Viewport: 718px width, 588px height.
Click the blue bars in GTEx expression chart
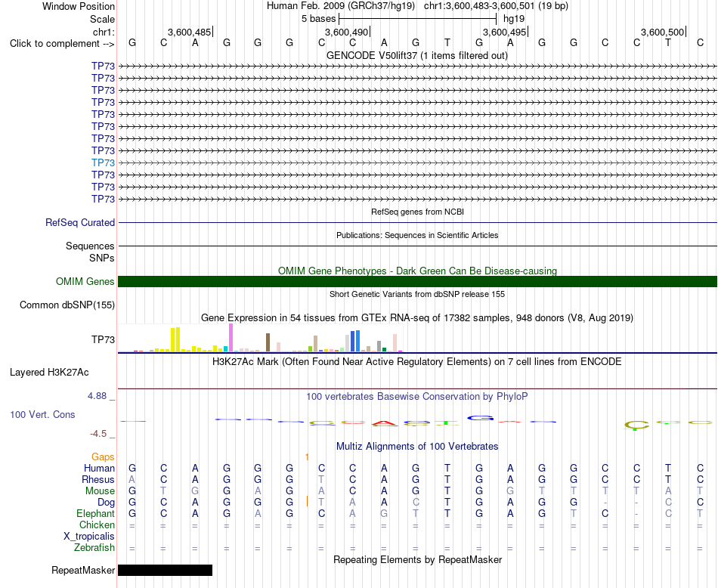pyautogui.click(x=355, y=341)
